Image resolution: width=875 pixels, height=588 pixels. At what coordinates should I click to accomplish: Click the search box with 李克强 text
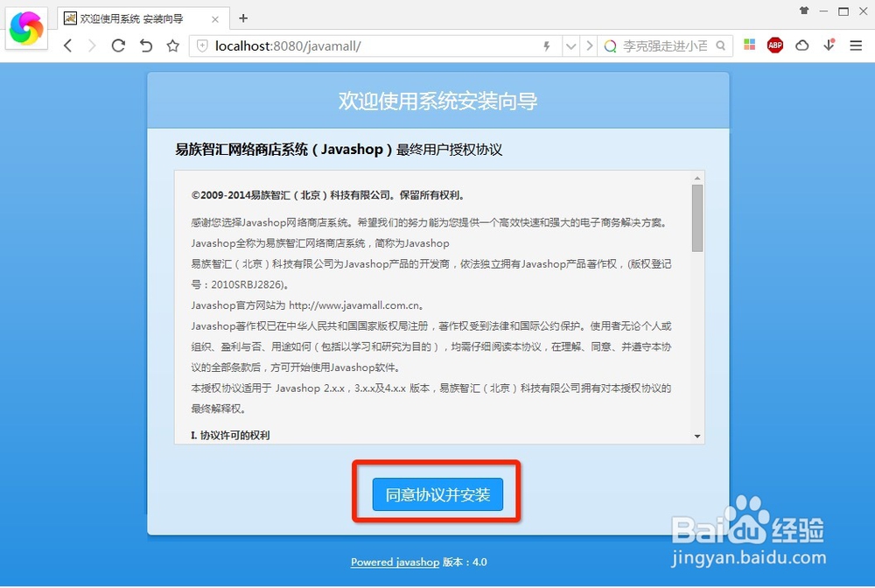pos(665,45)
